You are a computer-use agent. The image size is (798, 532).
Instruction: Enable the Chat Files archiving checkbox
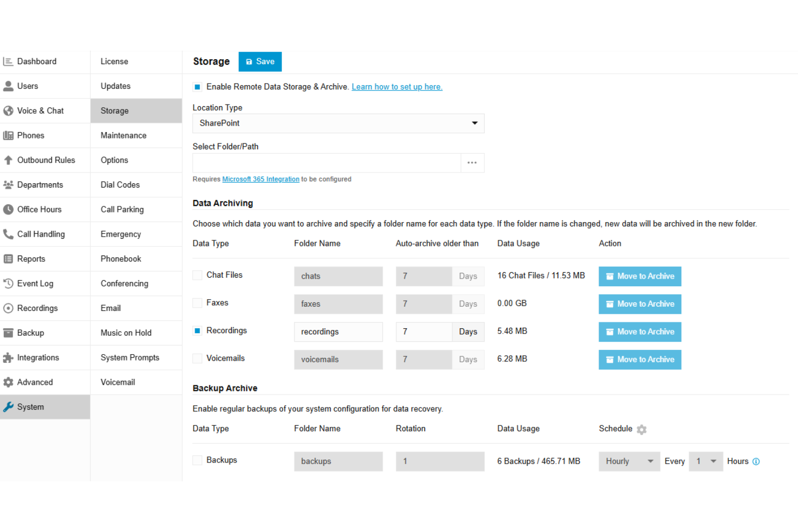tap(197, 275)
